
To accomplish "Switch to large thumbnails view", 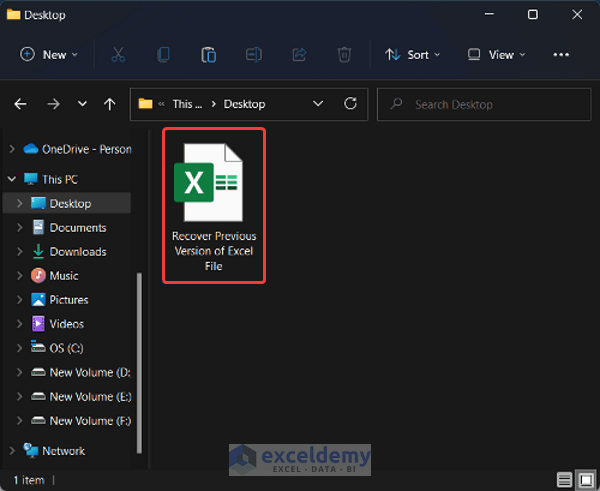I will tap(586, 480).
